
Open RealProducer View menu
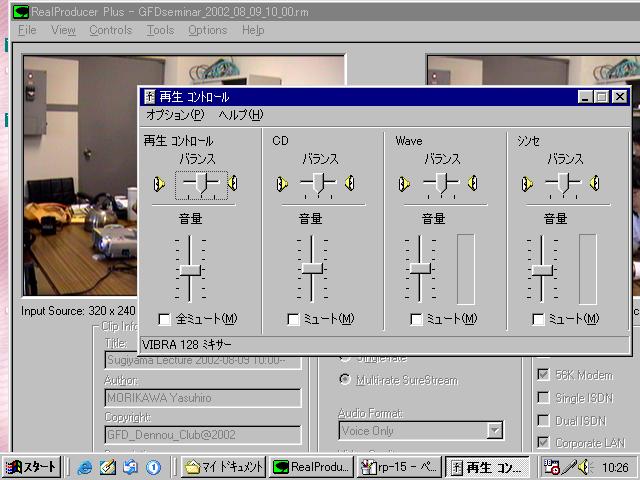point(63,30)
